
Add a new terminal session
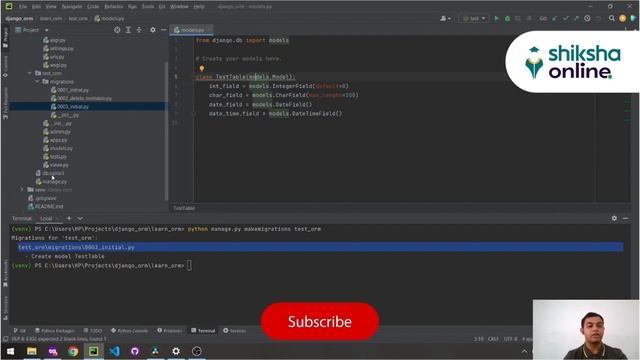pyautogui.click(x=69, y=218)
